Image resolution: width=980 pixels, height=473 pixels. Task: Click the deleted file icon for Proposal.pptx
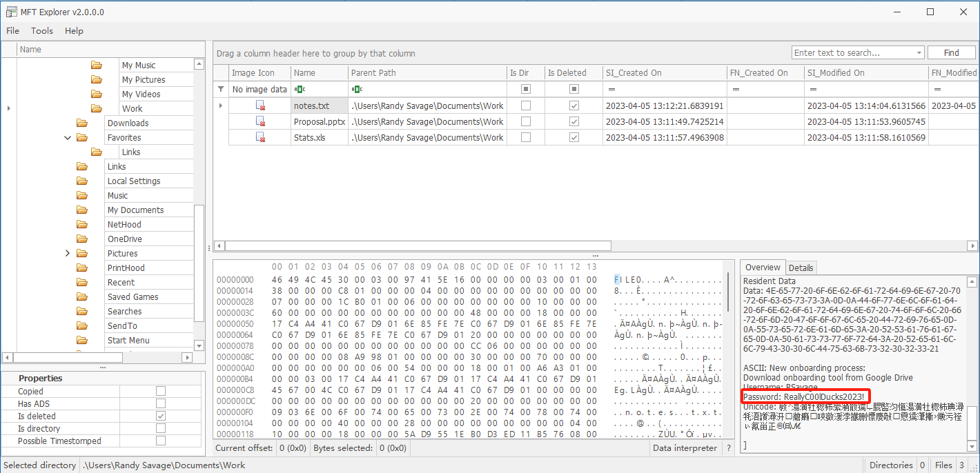260,122
